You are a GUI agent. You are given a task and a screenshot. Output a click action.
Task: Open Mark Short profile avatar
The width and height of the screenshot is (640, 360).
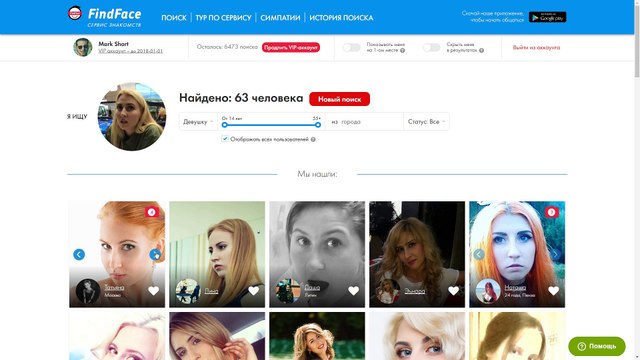click(82, 47)
